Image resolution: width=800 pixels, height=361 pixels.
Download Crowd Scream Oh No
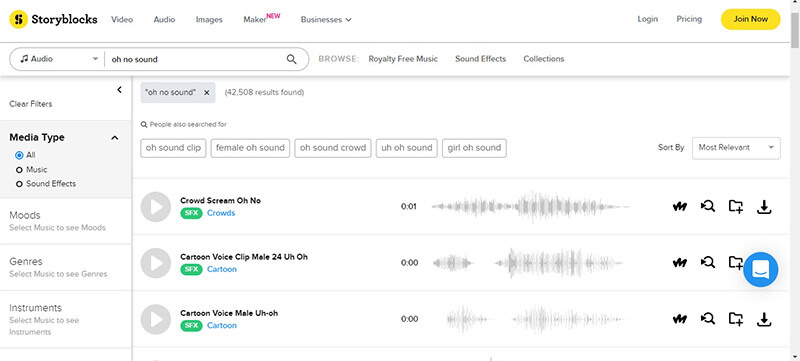click(x=764, y=207)
